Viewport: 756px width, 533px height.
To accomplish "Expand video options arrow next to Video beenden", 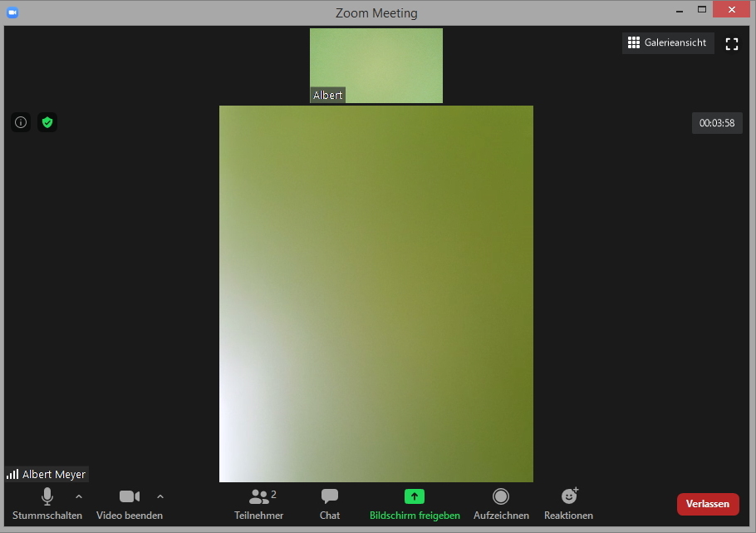I will (160, 496).
